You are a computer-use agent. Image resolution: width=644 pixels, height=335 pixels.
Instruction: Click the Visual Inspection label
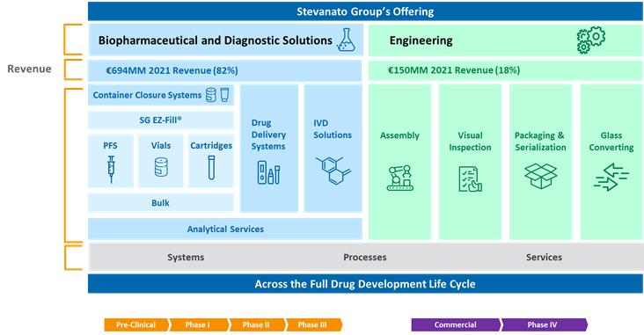471,142
